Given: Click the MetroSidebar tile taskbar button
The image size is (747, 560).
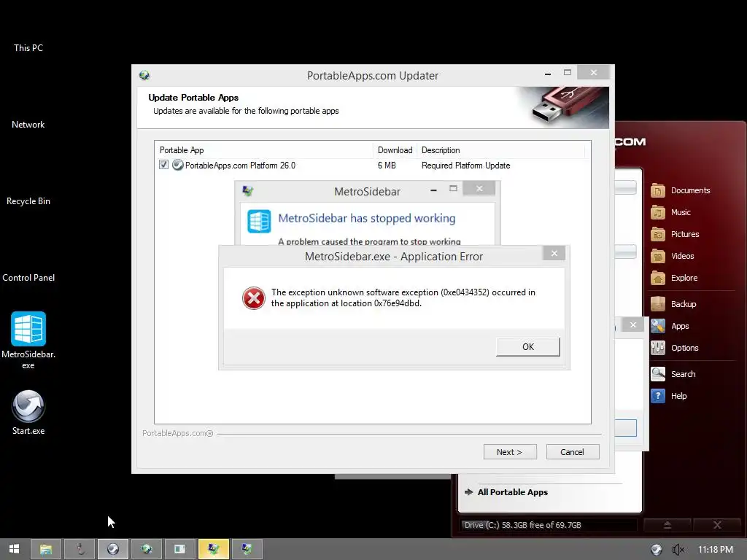Looking at the screenshot, I should coord(179,549).
